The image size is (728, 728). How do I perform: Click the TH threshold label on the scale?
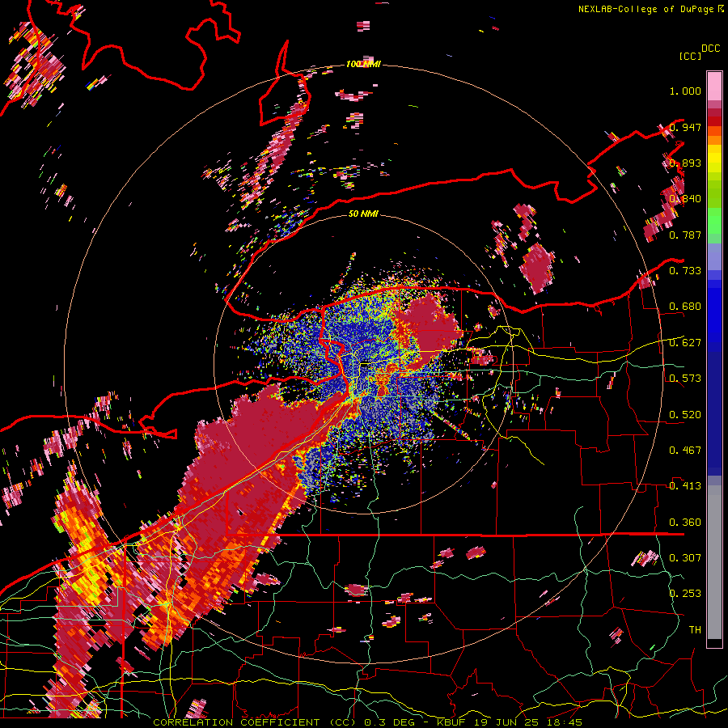point(695,630)
